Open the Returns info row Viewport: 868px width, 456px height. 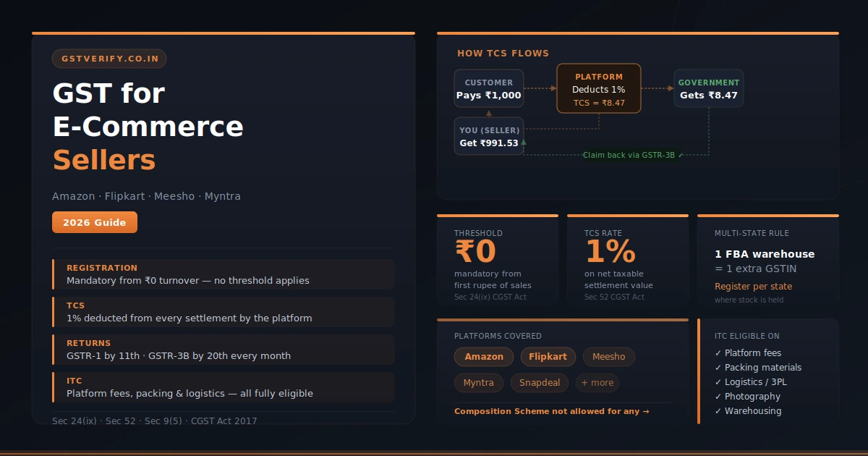(224, 350)
